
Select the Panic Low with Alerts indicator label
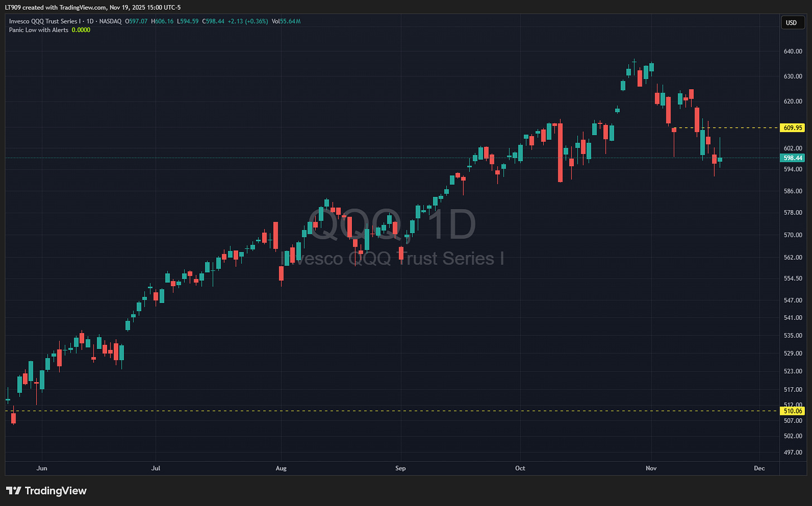pyautogui.click(x=38, y=30)
